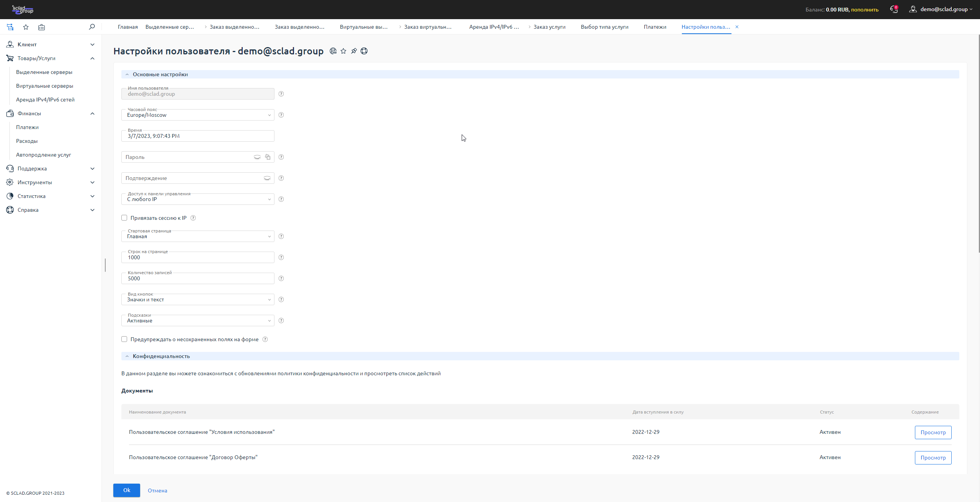980x502 pixels.
Task: Collapse the Основные настройки section
Action: tap(160, 74)
